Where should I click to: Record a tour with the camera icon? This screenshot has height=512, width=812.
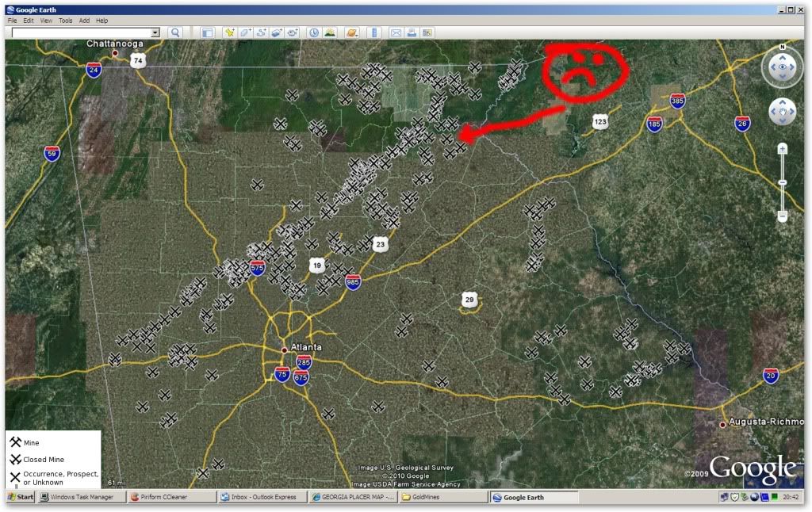tap(293, 32)
